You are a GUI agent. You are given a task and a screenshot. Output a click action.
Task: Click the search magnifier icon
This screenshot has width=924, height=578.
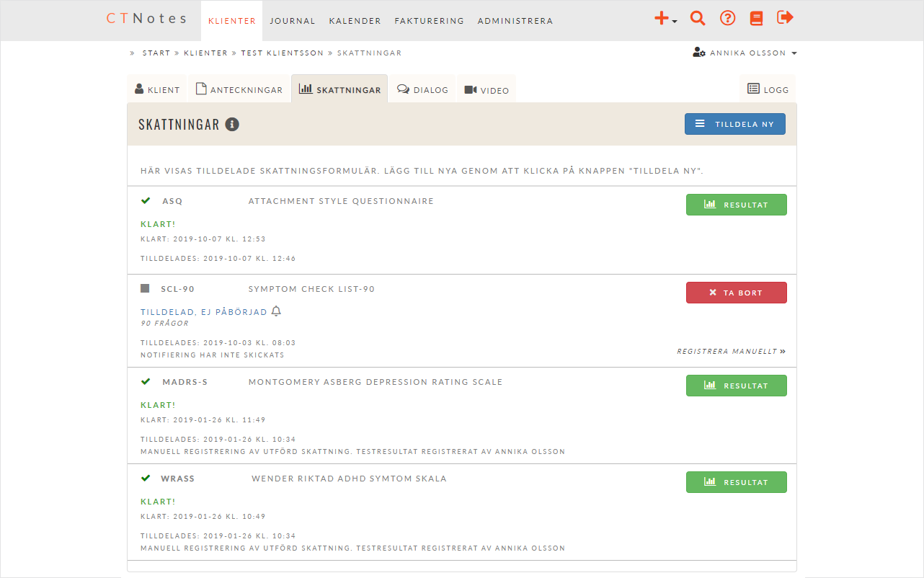pyautogui.click(x=697, y=19)
